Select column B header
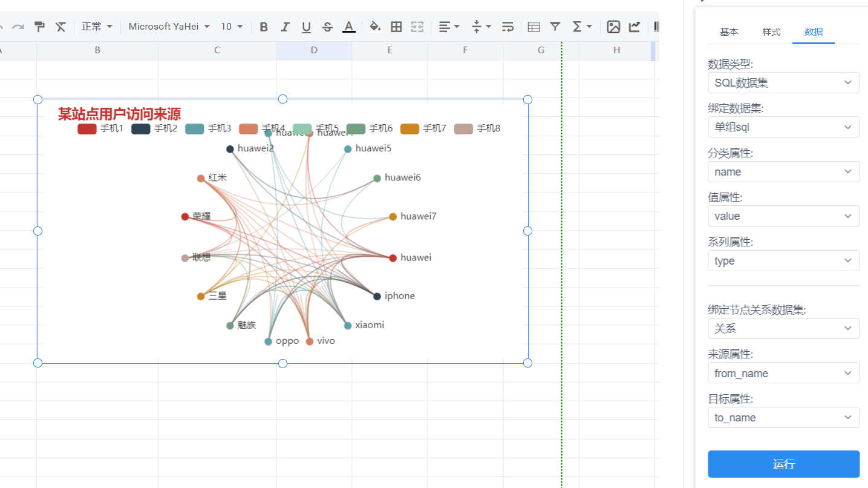Screen dimensions: 868x488 pyautogui.click(x=97, y=51)
